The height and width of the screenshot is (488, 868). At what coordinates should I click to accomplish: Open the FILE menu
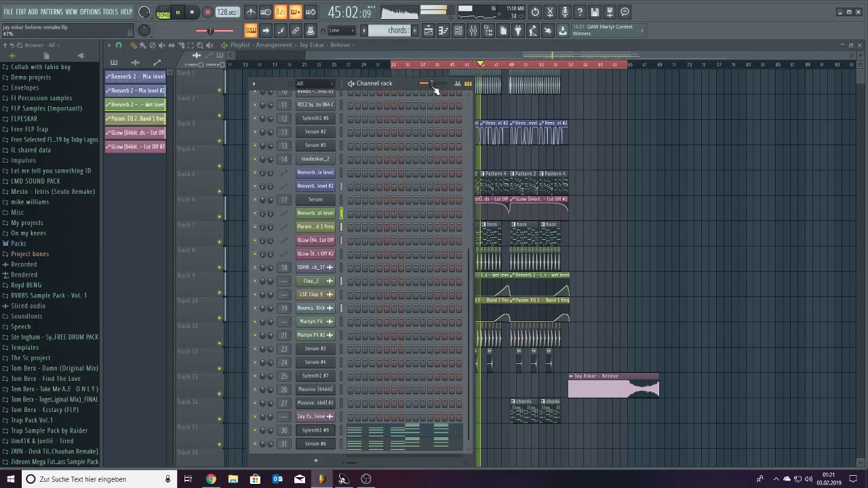pos(9,12)
